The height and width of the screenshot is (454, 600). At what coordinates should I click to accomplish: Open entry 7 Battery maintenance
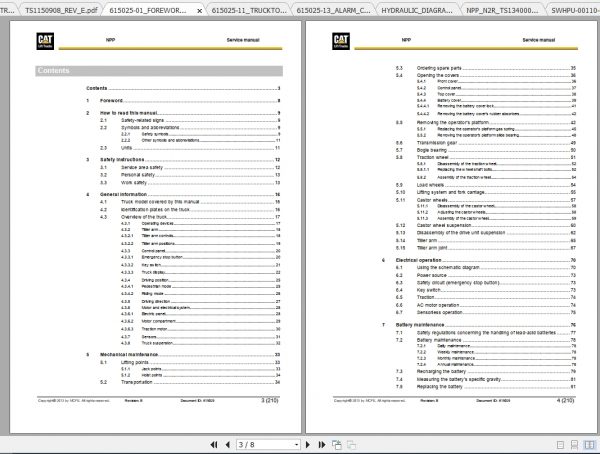click(x=479, y=325)
